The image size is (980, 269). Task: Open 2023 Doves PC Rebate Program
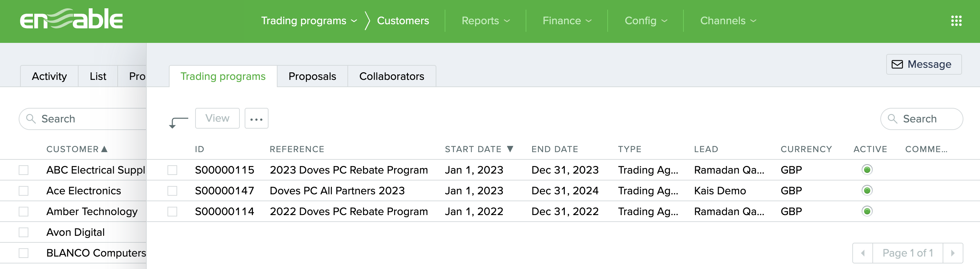348,170
